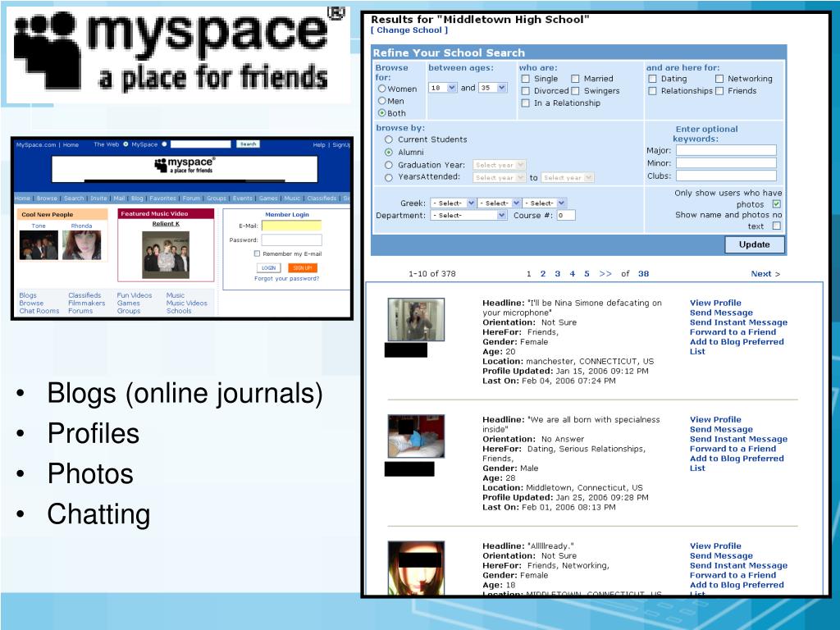Click the Search button in MySpace homepage
This screenshot has width=840, height=630.
tap(248, 144)
